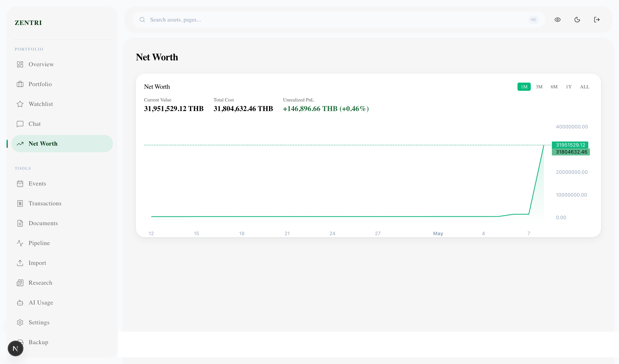Click the Research newspaper icon
The image size is (619, 364).
click(x=20, y=283)
